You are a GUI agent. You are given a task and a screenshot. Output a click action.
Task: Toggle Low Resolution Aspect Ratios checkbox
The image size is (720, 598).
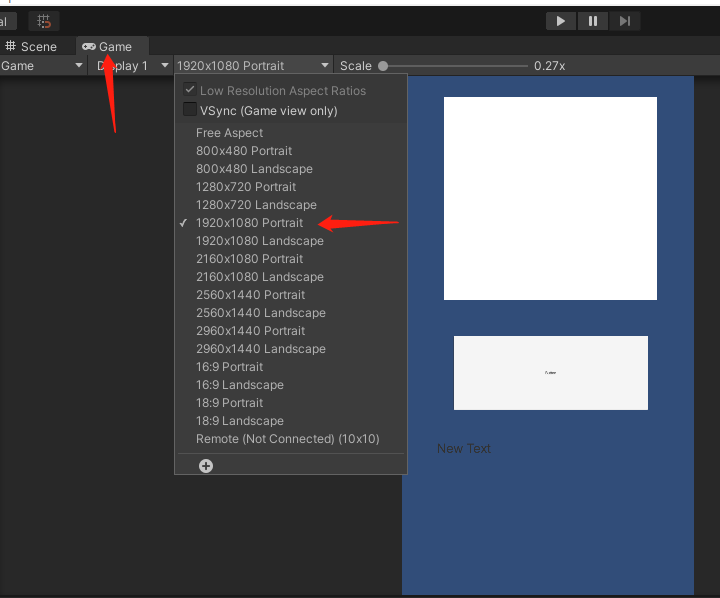coord(190,90)
